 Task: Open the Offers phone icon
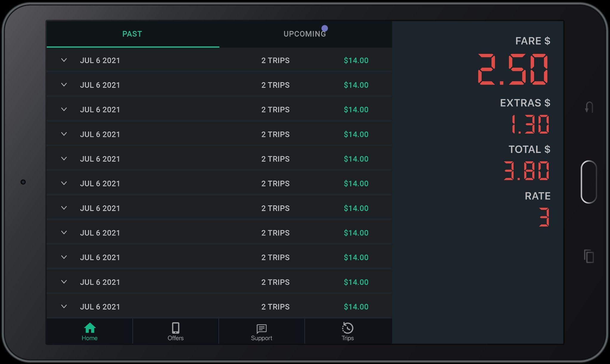click(175, 328)
